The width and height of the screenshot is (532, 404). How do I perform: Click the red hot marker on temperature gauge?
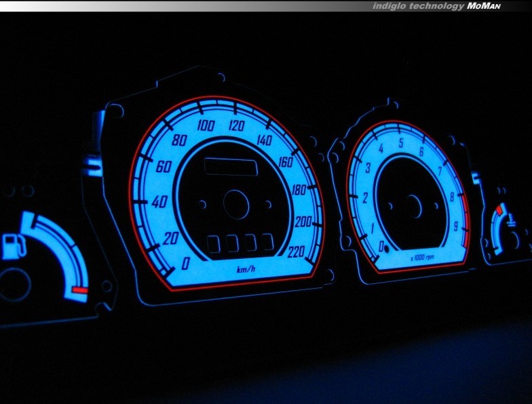(499, 209)
